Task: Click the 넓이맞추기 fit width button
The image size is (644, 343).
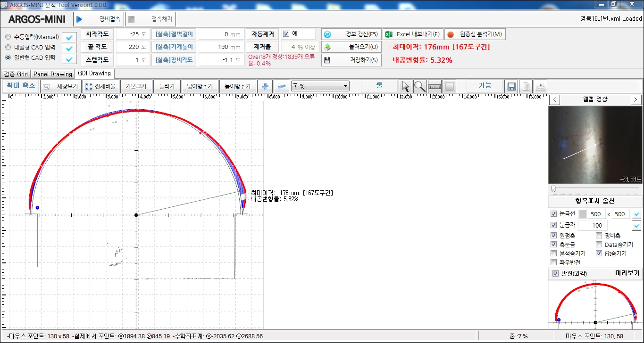Action: 200,86
